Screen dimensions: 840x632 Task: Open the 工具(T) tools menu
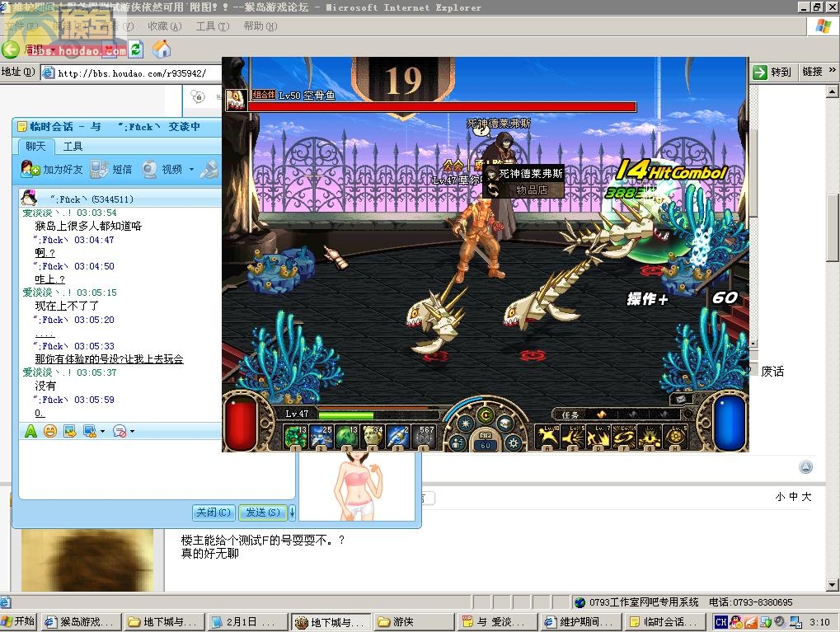pos(213,26)
